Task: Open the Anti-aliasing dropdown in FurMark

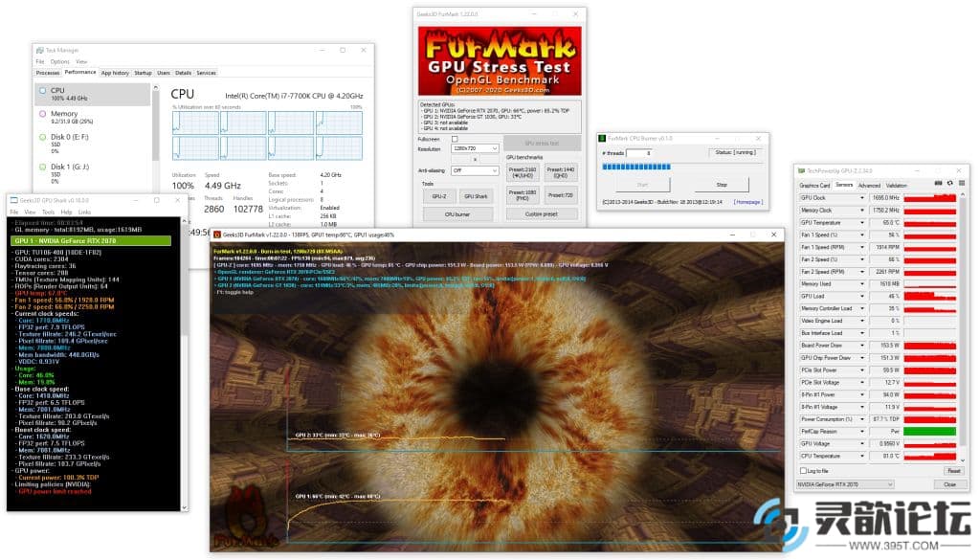Action: [475, 170]
